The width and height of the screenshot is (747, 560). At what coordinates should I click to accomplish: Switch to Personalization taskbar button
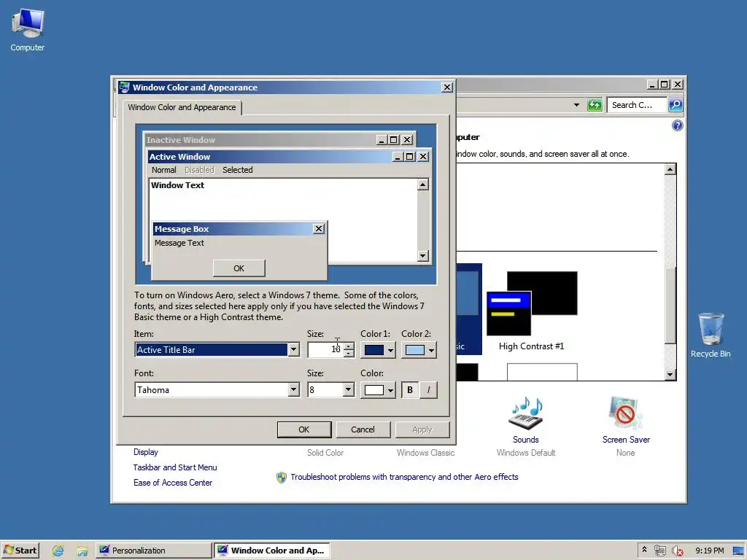pyautogui.click(x=153, y=551)
